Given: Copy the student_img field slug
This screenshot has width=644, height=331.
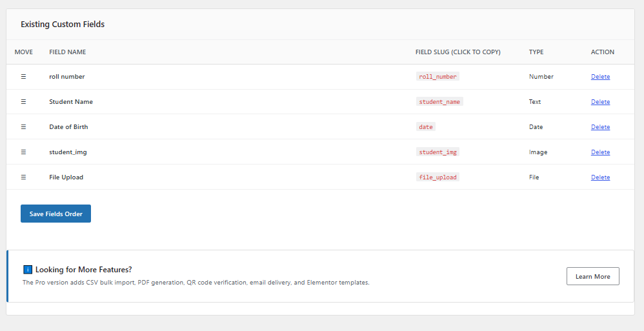Looking at the screenshot, I should point(438,152).
